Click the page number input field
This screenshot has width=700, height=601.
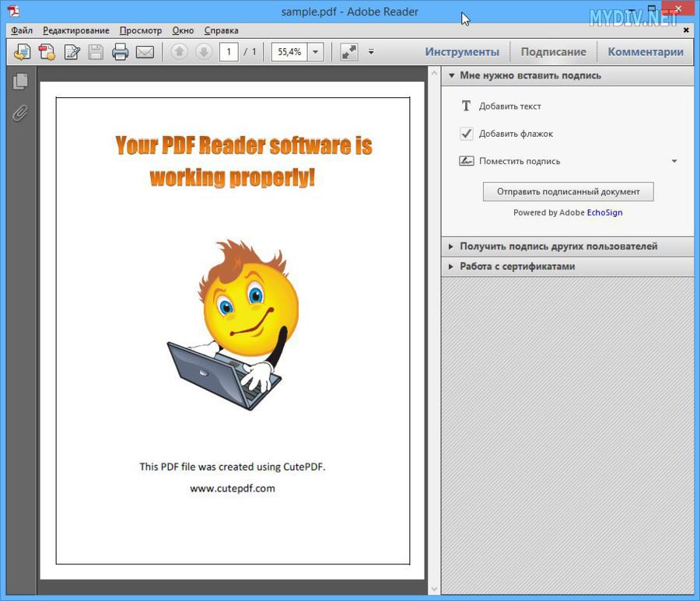pyautogui.click(x=229, y=52)
